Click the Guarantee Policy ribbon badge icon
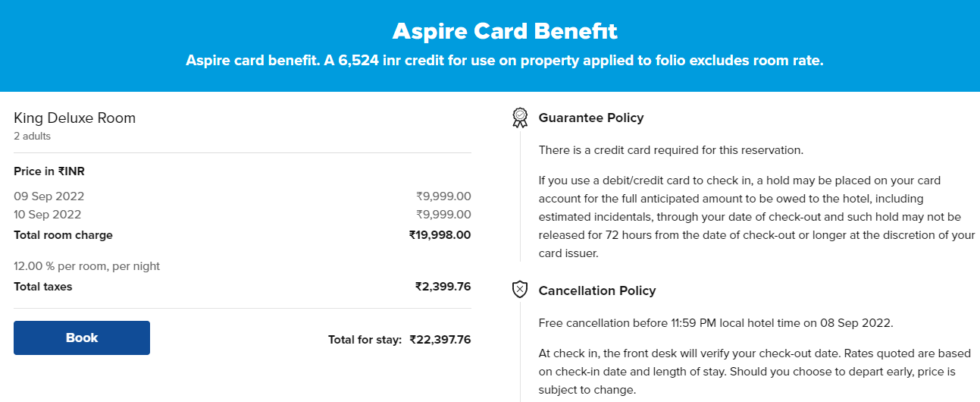 [x=520, y=118]
